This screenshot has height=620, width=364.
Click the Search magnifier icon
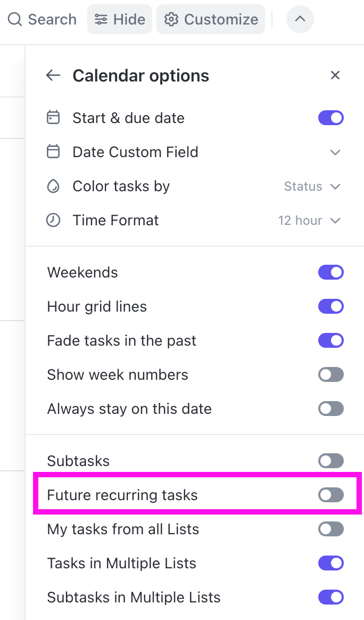coord(15,19)
